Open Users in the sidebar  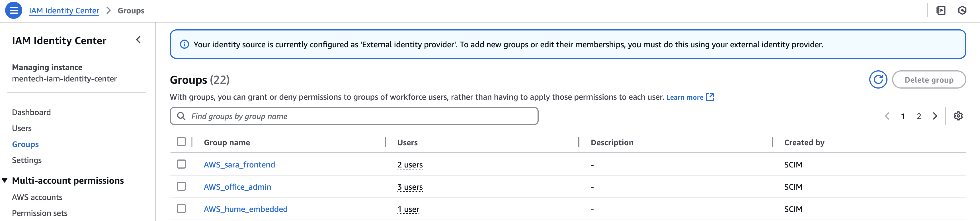click(x=22, y=128)
